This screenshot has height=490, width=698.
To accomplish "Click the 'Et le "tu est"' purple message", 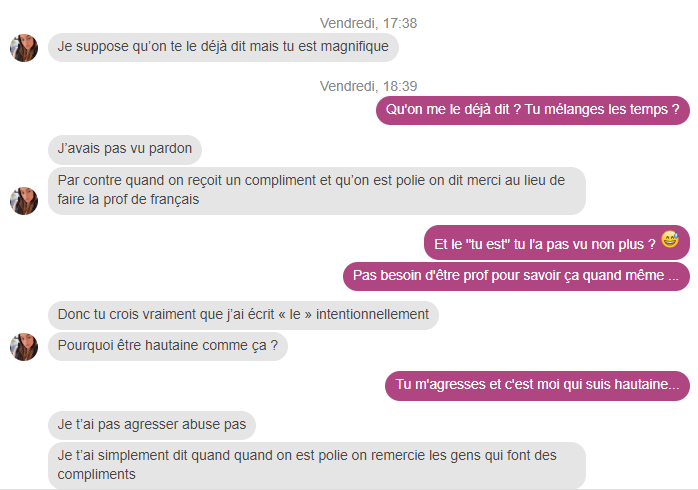I will pyautogui.click(x=557, y=243).
